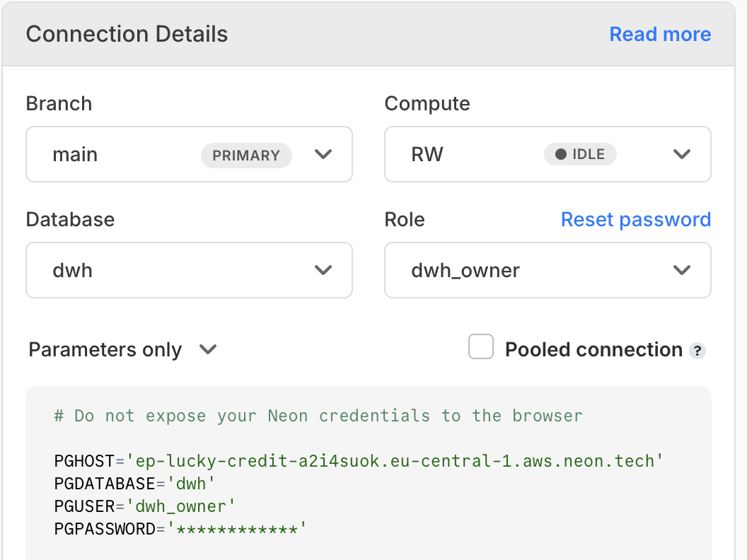
Task: Click the Connection Details header
Action: click(x=127, y=33)
